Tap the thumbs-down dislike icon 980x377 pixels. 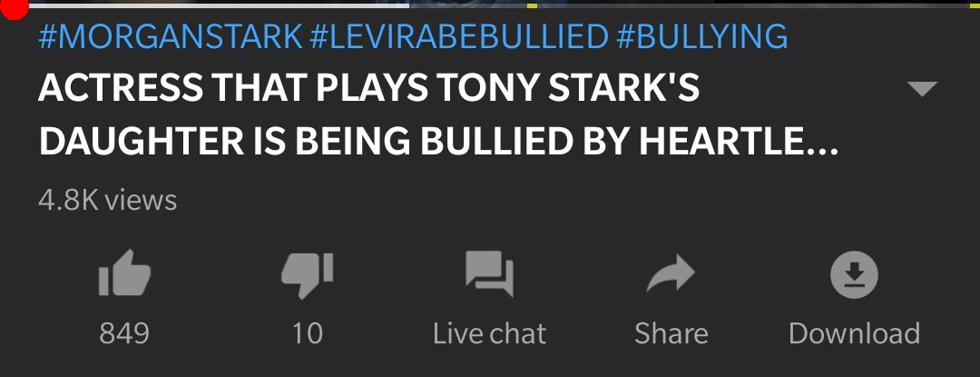tap(307, 275)
